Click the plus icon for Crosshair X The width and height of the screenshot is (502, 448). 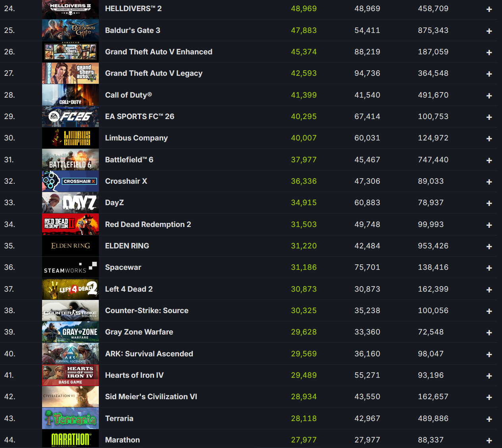[x=489, y=182]
